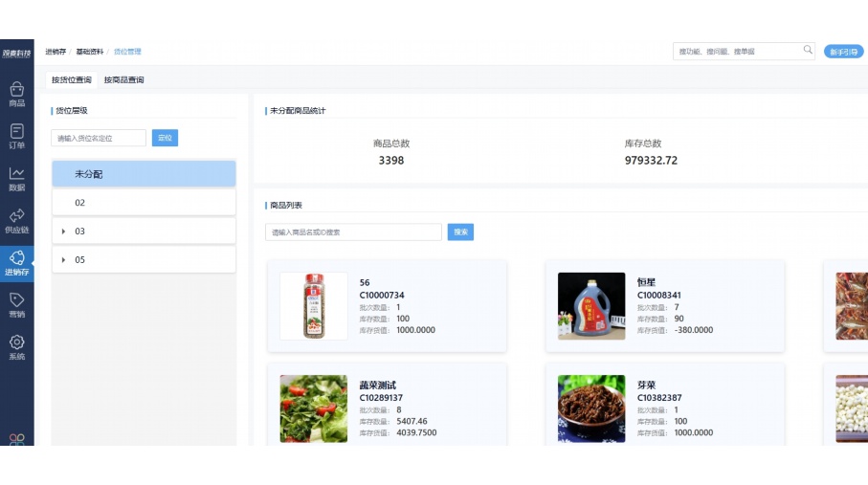The width and height of the screenshot is (868, 485).
Task: Click the 新手引导 guide button
Action: point(843,52)
